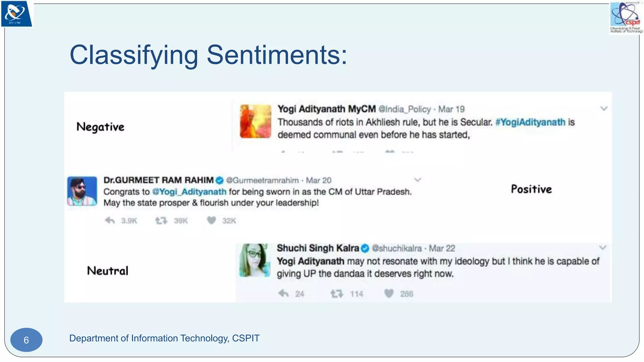Screen dimensions: 644x362
Task: Open the @Yogi_Adityanath mention link
Action: (189, 192)
